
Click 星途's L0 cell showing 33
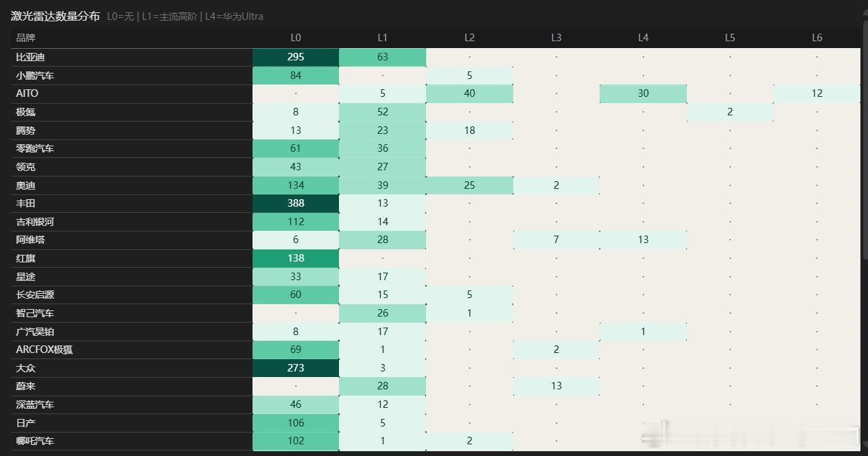point(296,276)
